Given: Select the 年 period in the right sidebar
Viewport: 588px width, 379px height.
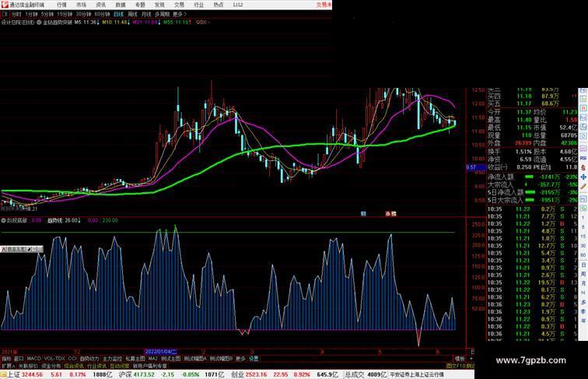Looking at the screenshot, I should tap(583, 321).
